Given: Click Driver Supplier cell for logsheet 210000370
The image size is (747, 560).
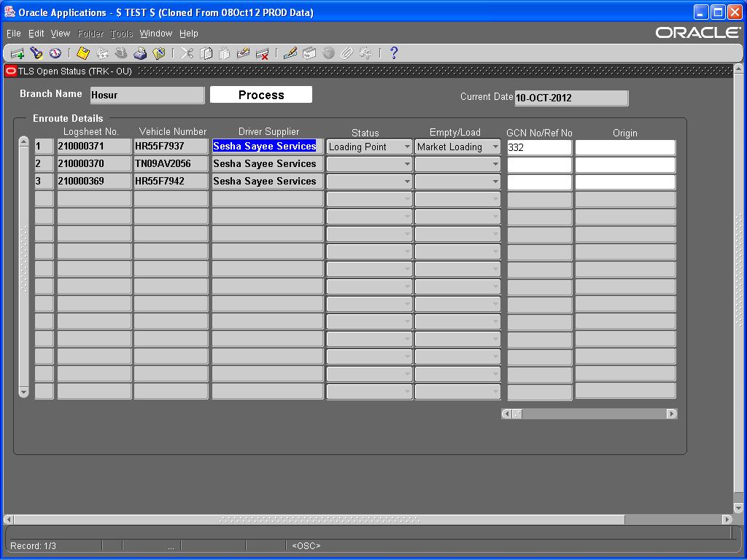Looking at the screenshot, I should point(267,164).
